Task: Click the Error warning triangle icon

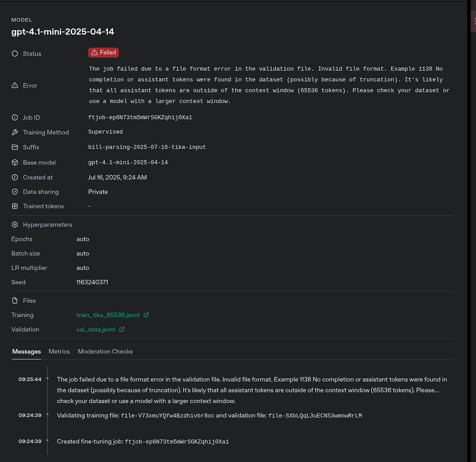Action: 14,86
